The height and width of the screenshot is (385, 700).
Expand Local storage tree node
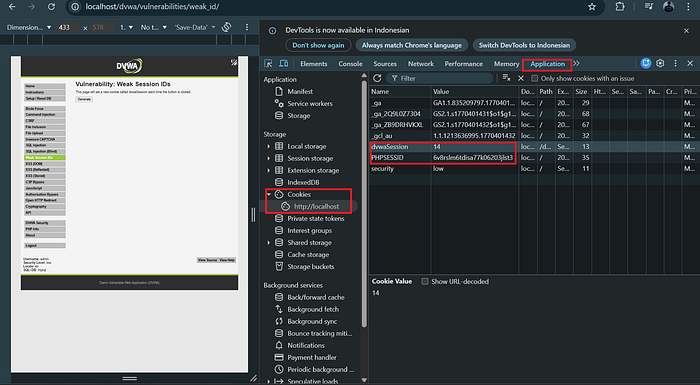point(268,146)
